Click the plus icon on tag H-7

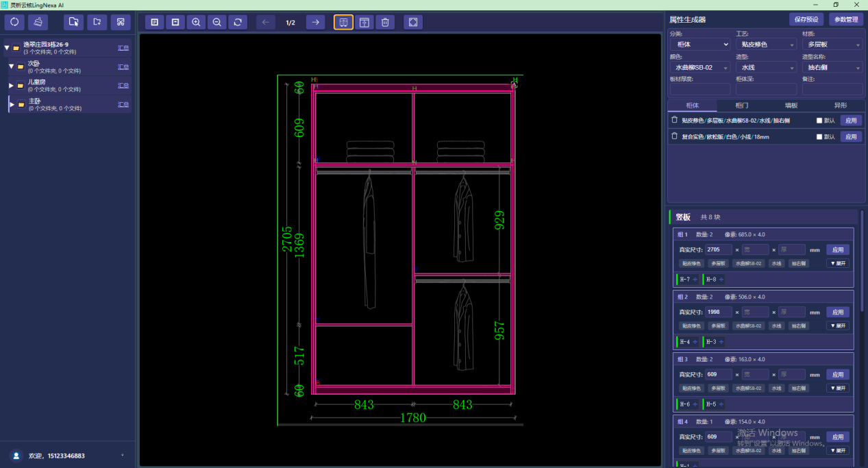click(695, 279)
